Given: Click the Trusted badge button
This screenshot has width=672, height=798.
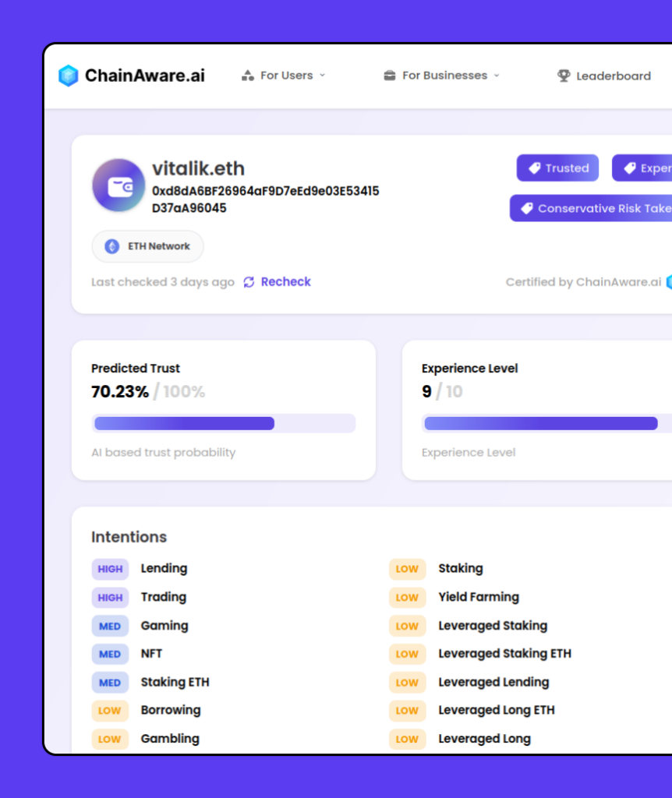Looking at the screenshot, I should pyautogui.click(x=557, y=168).
